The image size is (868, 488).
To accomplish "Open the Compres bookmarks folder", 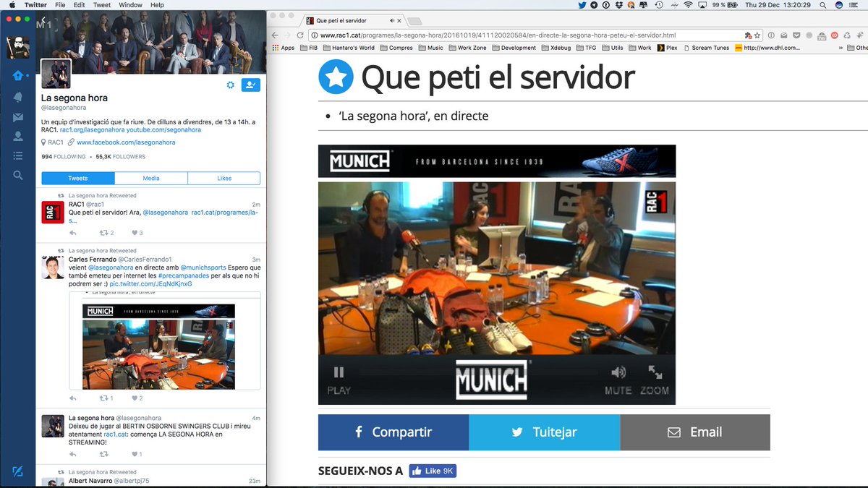I will (x=396, y=48).
